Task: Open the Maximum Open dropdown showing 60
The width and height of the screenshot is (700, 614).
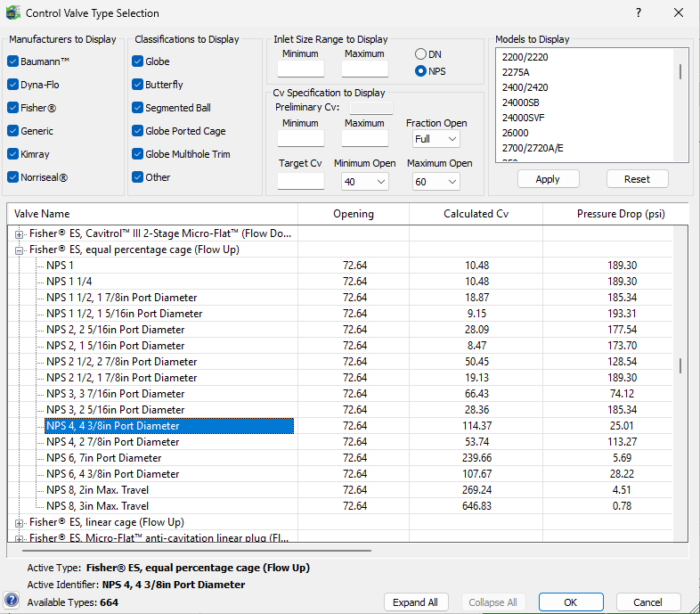Action: (436, 182)
